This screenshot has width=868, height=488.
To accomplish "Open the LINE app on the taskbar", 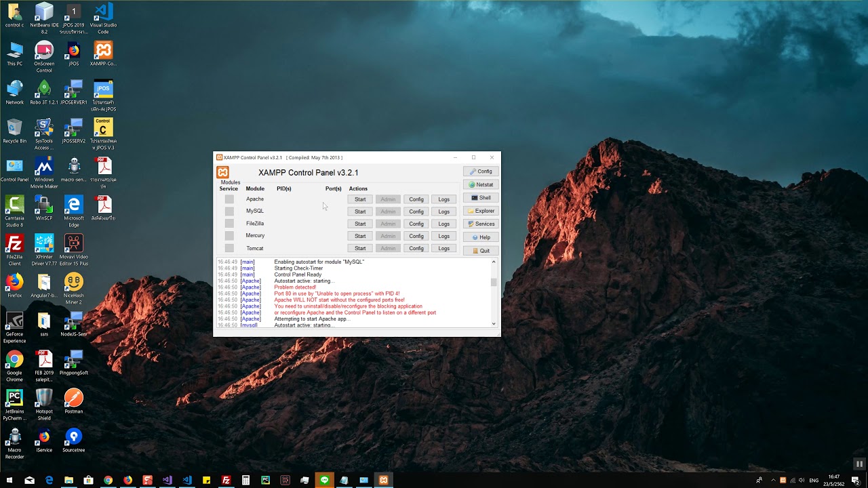I will tap(324, 480).
